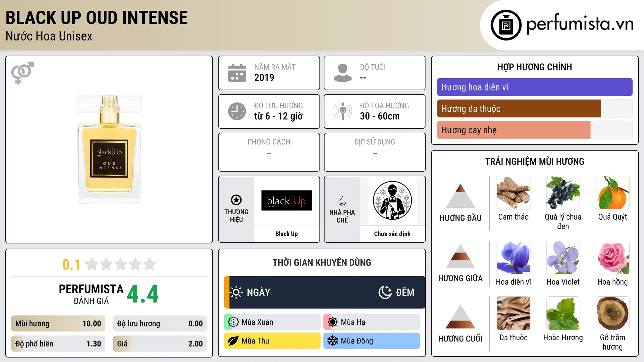644x362 pixels.
Task: Click the sun icon for Mùa Hạ
Action: pyautogui.click(x=333, y=322)
